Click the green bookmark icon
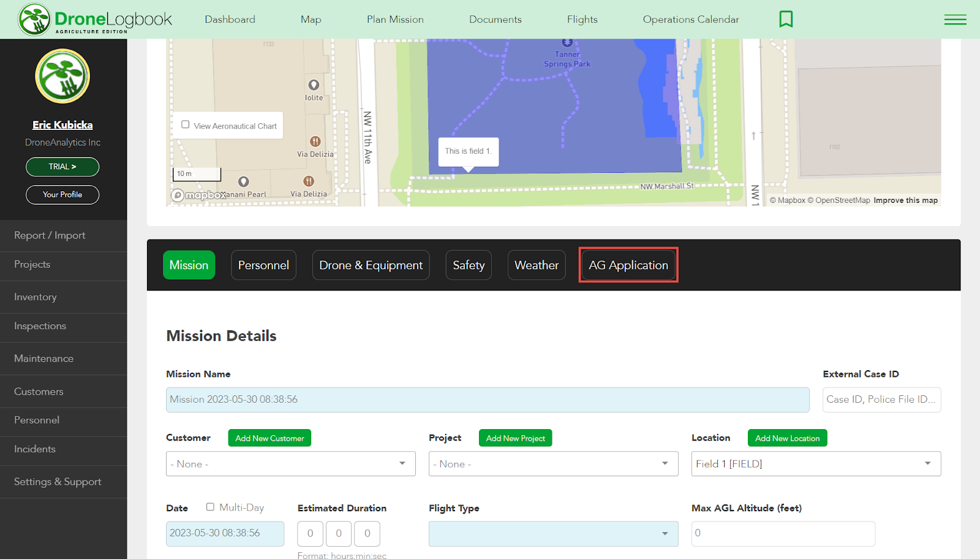980x559 pixels. click(786, 19)
